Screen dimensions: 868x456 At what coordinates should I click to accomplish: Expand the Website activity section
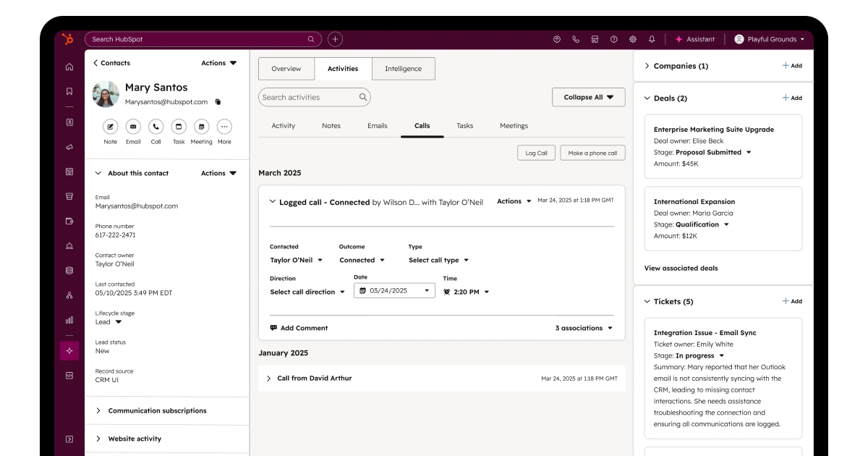(98, 439)
